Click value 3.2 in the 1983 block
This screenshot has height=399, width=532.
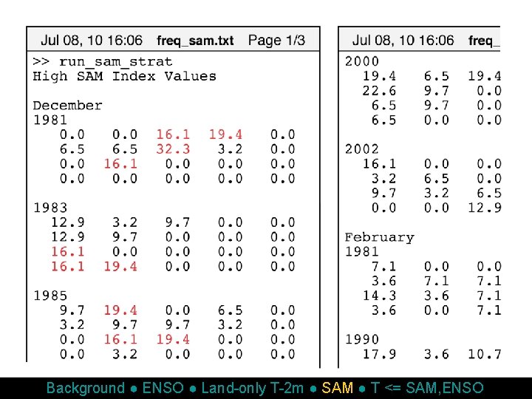tap(125, 222)
